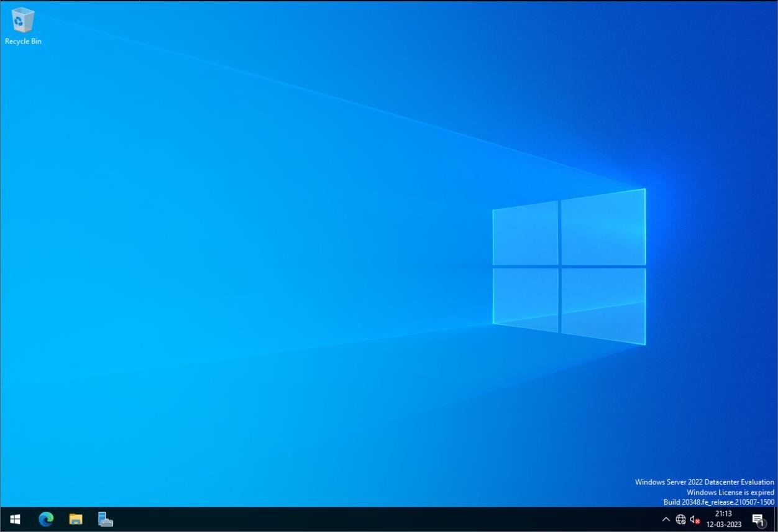Click the muted speaker volume icon
Image resolution: width=778 pixels, height=532 pixels.
695,520
